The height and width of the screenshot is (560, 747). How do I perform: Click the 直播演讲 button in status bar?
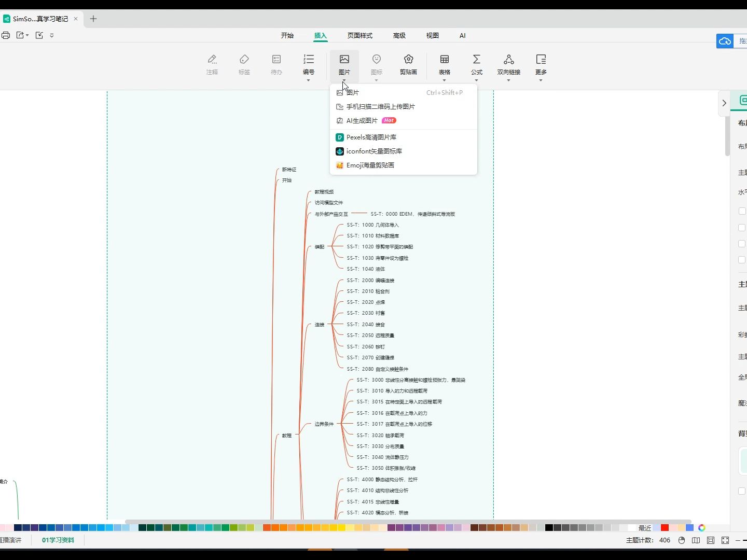[10, 540]
